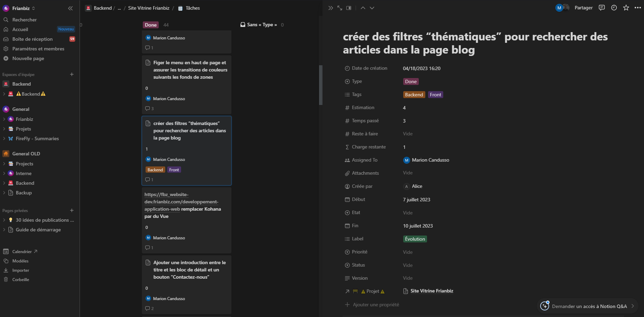Open page in full screen mode
The width and height of the screenshot is (644, 317).
340,8
